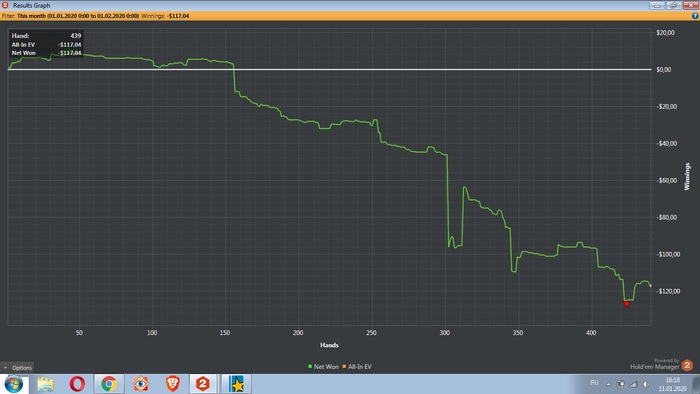Click the red triangle low-point marker on the graph
This screenshot has height=394, width=700.
[x=626, y=304]
